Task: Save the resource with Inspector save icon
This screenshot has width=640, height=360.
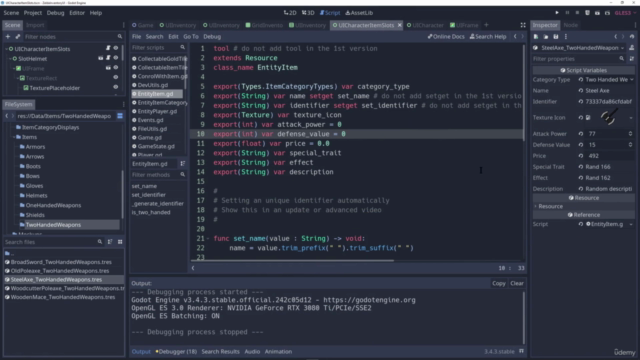Action: (556, 37)
